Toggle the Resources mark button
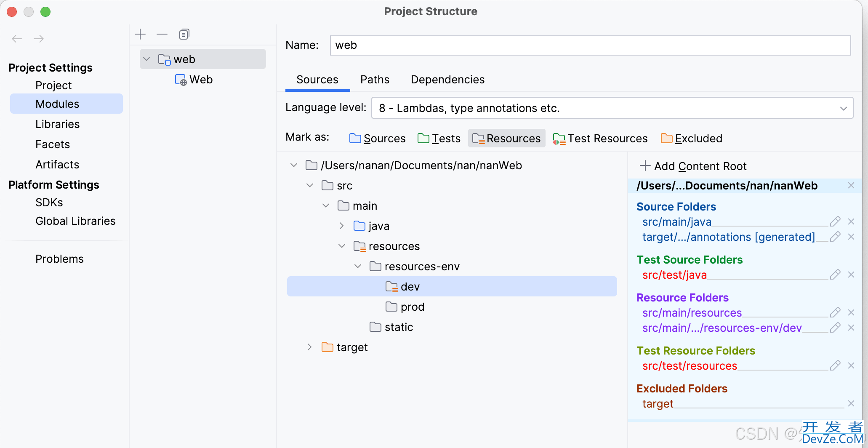Screen dimensions: 868x448 (506, 139)
